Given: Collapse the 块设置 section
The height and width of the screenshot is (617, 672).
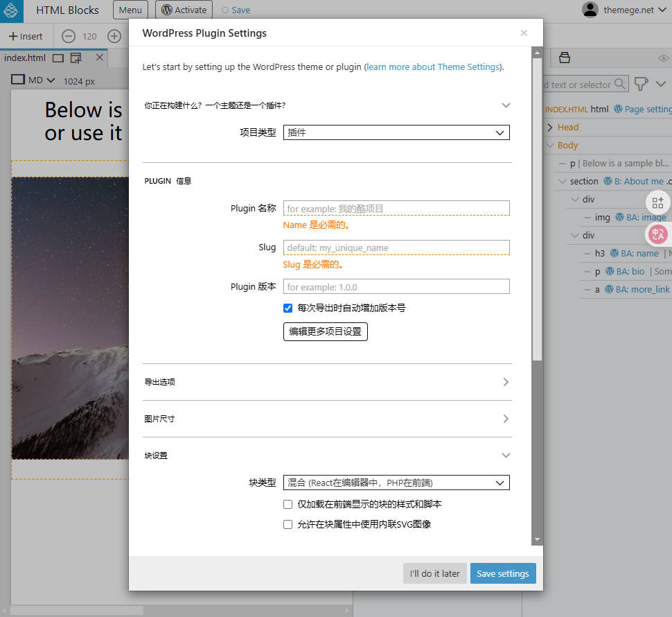Looking at the screenshot, I should click(506, 455).
